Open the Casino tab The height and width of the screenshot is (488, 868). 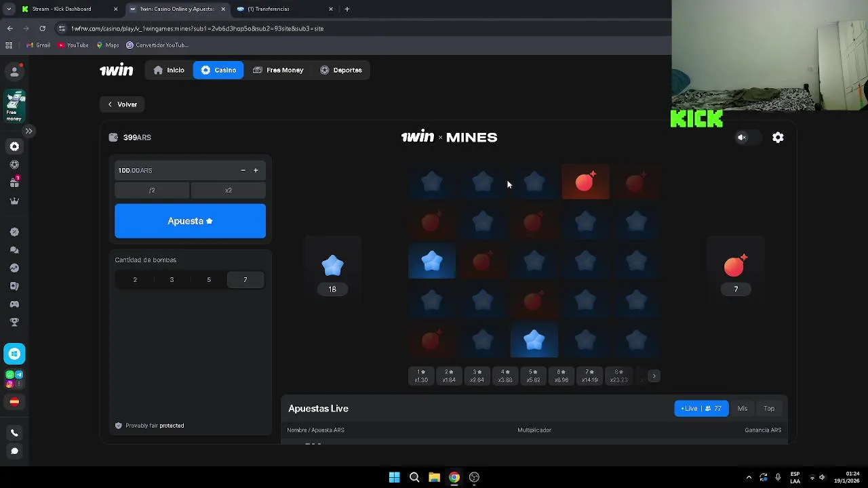(x=218, y=70)
